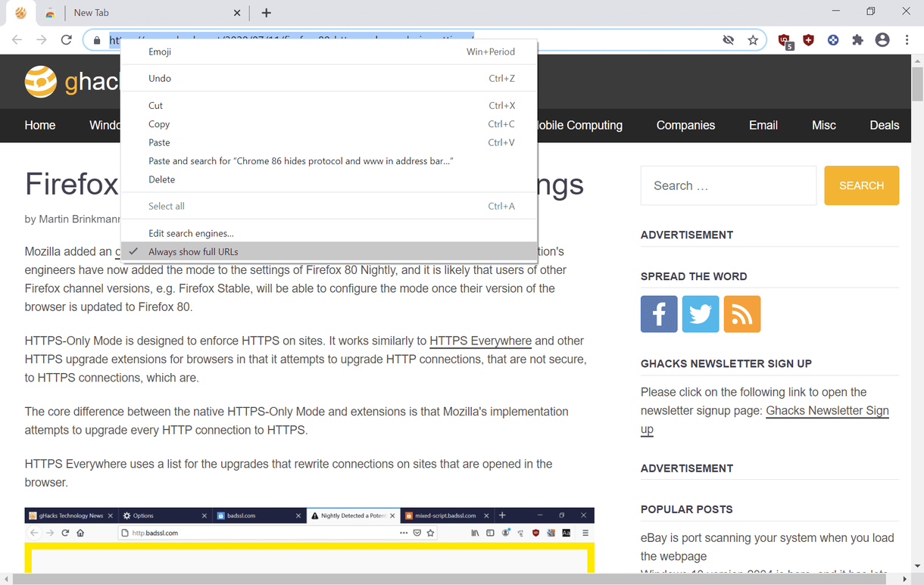Choose Emoji from the context menu
The width and height of the screenshot is (924, 585).
point(329,51)
